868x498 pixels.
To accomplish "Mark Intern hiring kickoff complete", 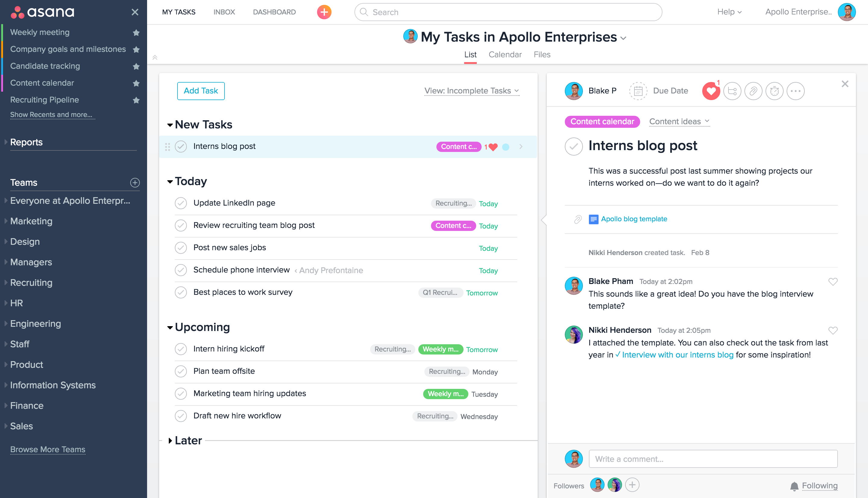I will pos(181,349).
